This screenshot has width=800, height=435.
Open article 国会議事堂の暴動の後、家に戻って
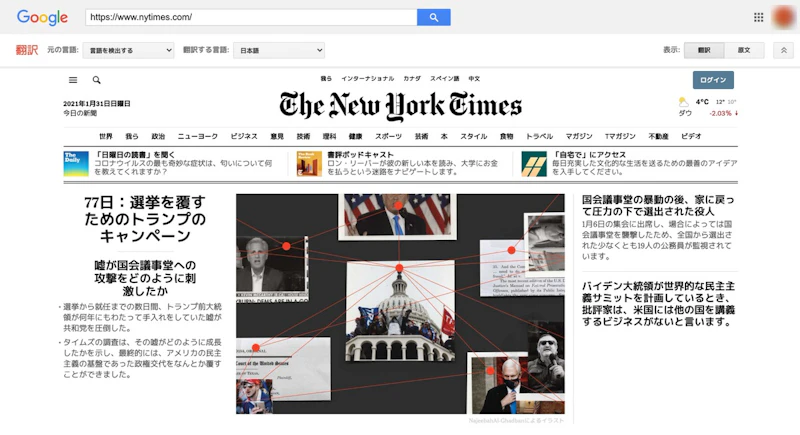point(658,205)
